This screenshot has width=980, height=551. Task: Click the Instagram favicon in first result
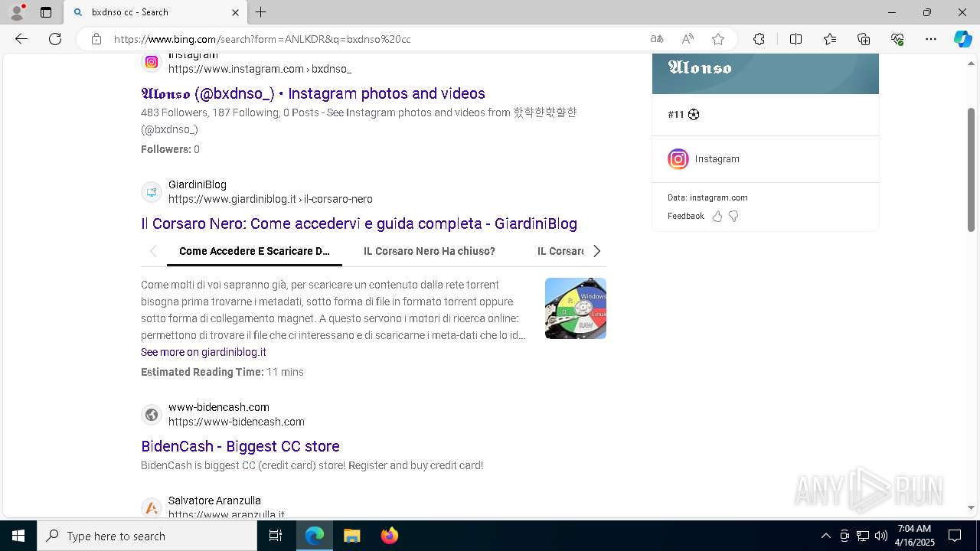152,62
